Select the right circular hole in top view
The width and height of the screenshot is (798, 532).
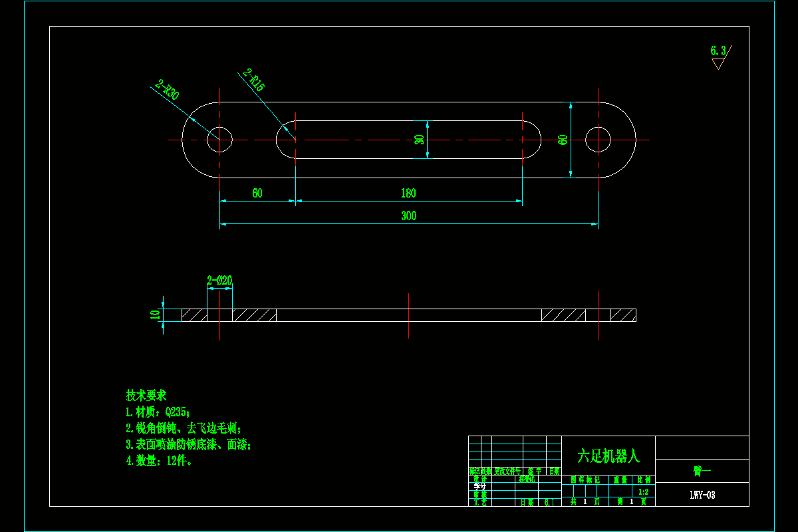point(598,140)
